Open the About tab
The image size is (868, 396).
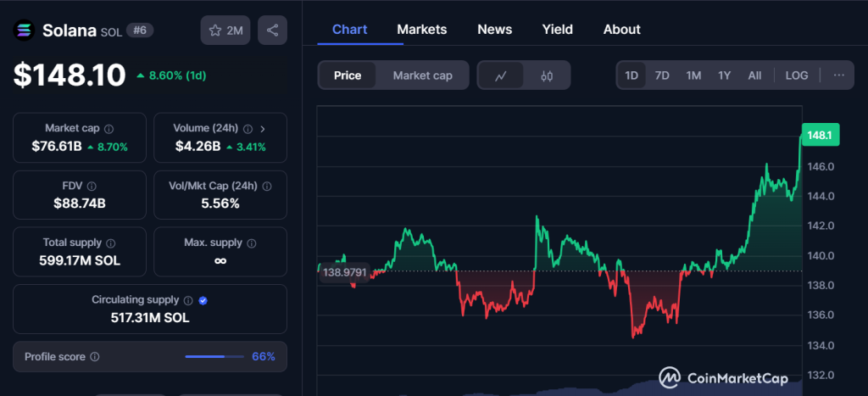click(x=621, y=30)
